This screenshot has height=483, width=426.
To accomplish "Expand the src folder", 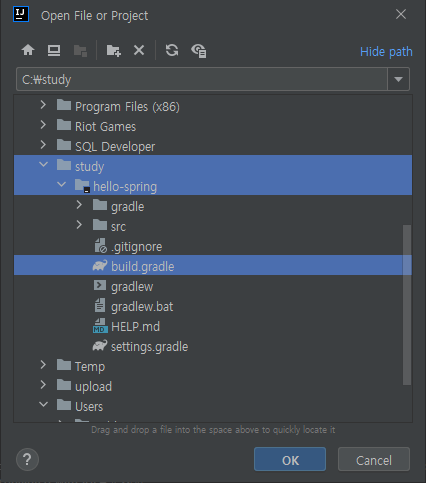I will click(79, 225).
